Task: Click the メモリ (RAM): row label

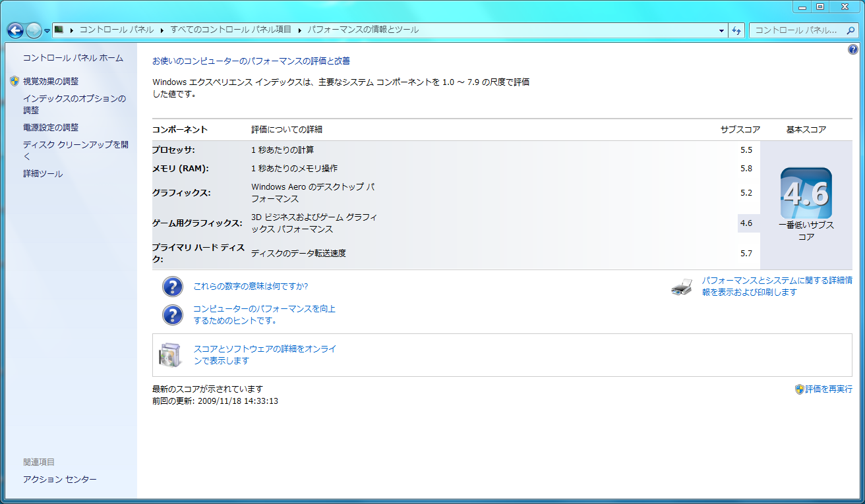Action: (180, 168)
